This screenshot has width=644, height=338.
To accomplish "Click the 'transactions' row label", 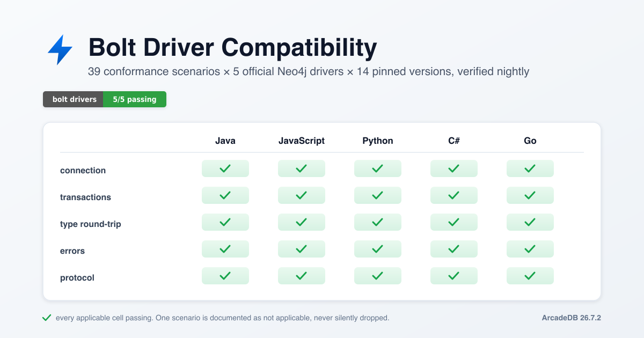I will [x=85, y=197].
